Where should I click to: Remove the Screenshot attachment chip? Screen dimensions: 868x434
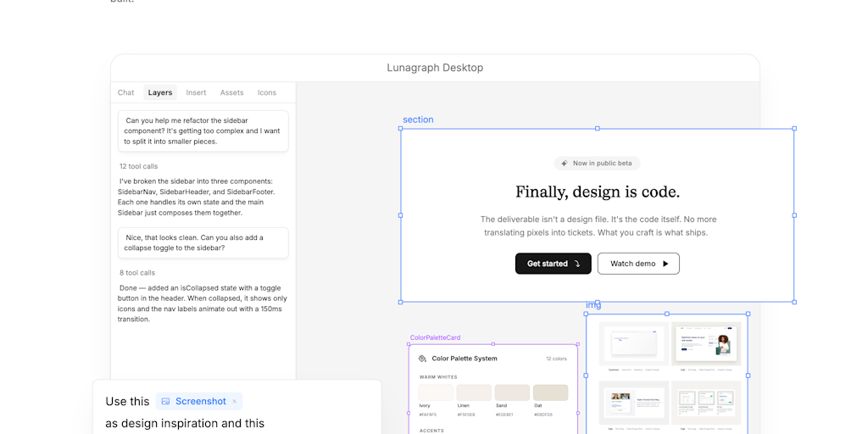[235, 401]
